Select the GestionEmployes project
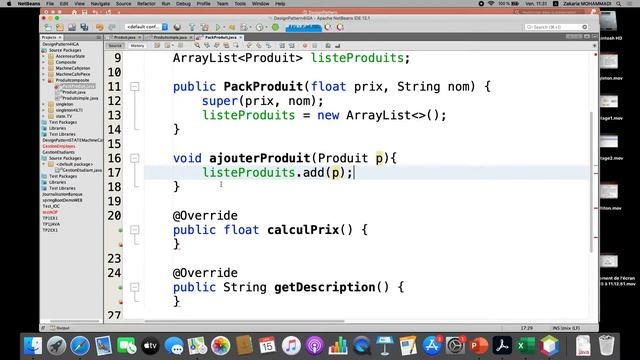This screenshot has height=360, width=640. [59, 146]
